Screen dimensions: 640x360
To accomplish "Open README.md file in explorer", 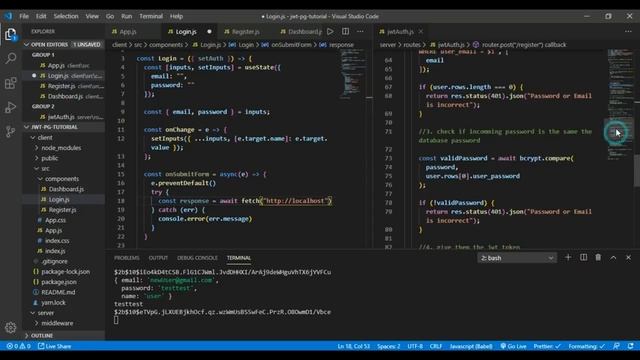I will [x=63, y=292].
